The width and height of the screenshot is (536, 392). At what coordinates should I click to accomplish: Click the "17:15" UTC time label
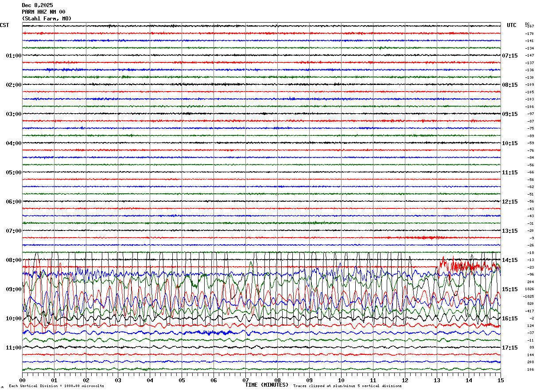(510, 348)
